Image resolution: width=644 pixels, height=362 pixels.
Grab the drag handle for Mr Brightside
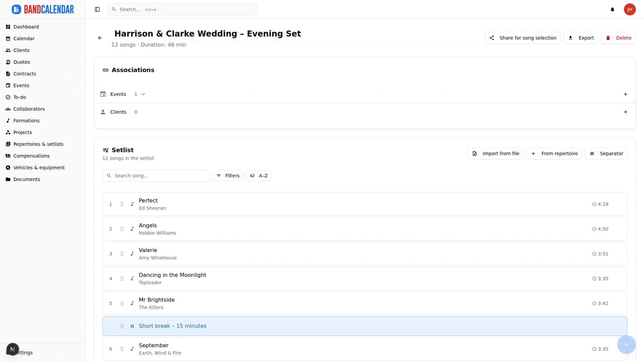pos(122,303)
